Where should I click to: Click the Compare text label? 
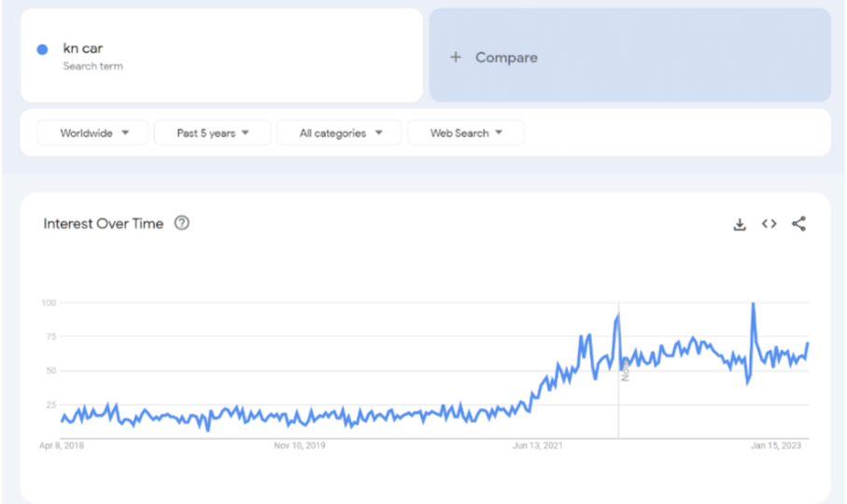pyautogui.click(x=506, y=57)
